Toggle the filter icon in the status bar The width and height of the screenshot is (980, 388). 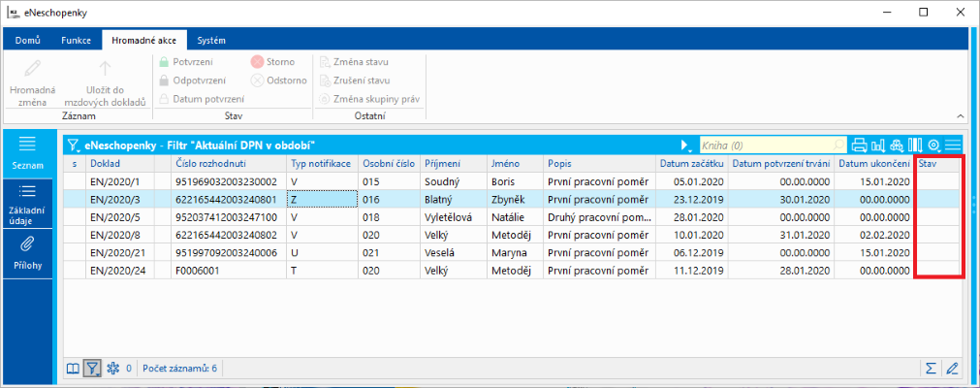(92, 369)
